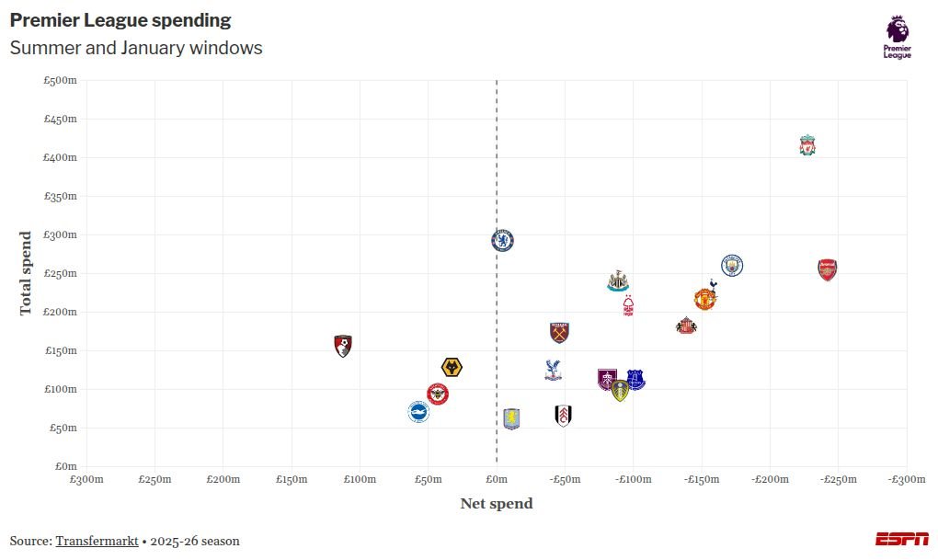Select the Manchester City badge
938x560 pixels.
pyautogui.click(x=731, y=266)
